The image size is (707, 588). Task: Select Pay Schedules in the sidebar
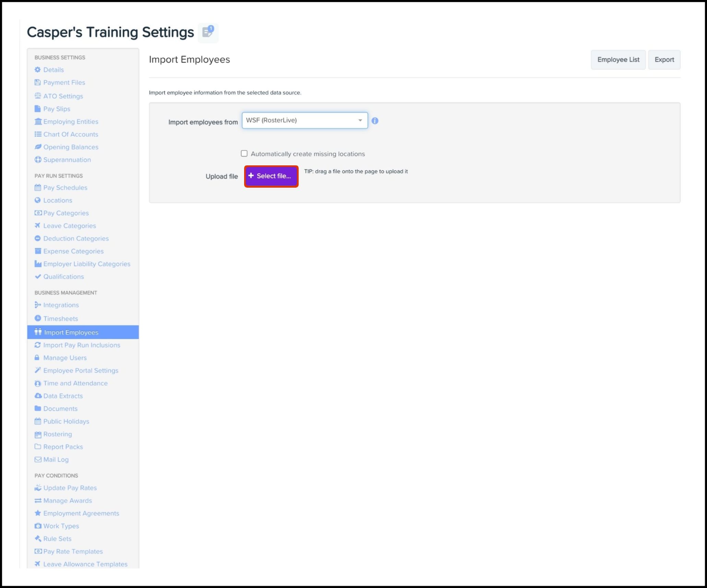click(x=65, y=188)
